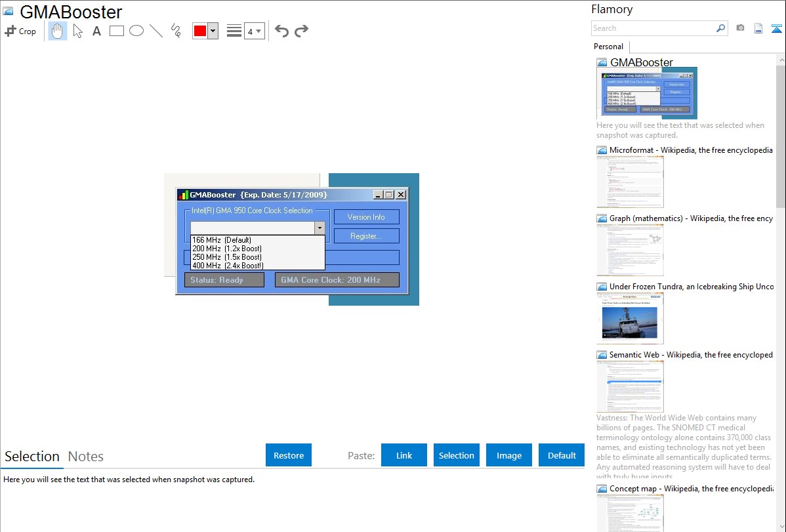This screenshot has height=532, width=786.
Task: Activate the hand pan tool
Action: point(57,31)
